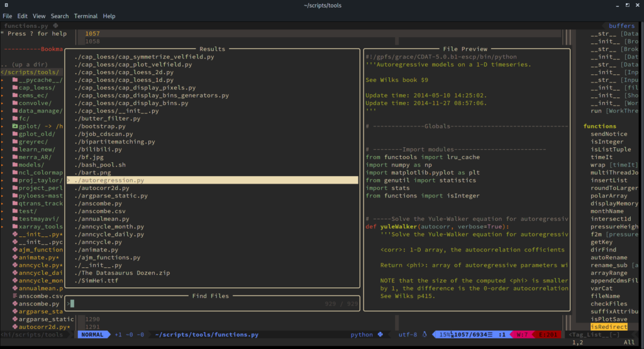Click the learn_new folder icon
This screenshot has height=349, width=644.
(x=15, y=150)
